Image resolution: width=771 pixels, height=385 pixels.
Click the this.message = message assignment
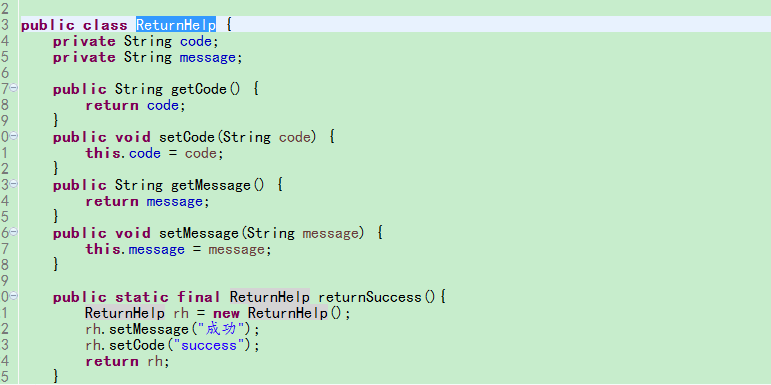coord(178,249)
